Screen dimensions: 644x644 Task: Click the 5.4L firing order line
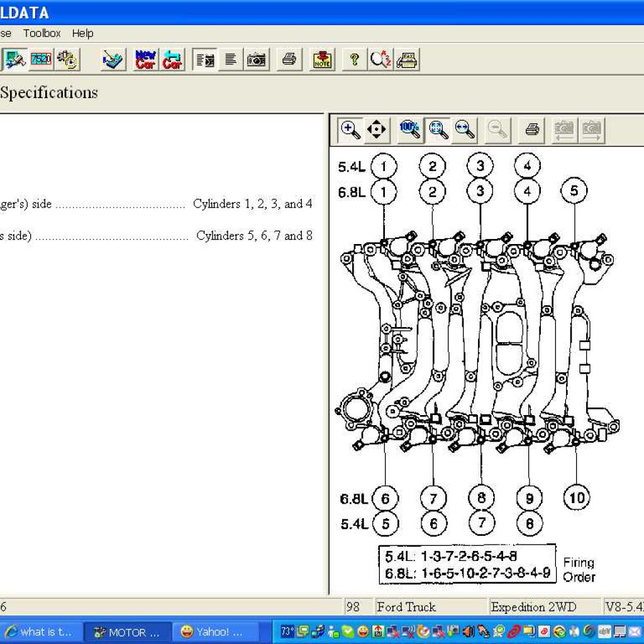click(451, 556)
